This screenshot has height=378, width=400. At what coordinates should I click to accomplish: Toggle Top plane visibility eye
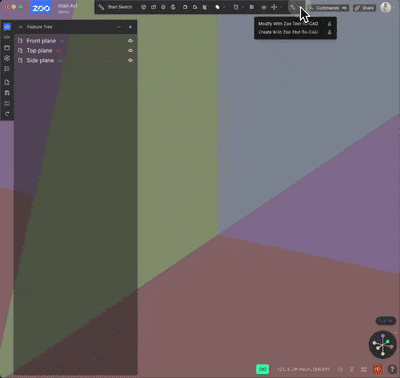click(x=130, y=51)
